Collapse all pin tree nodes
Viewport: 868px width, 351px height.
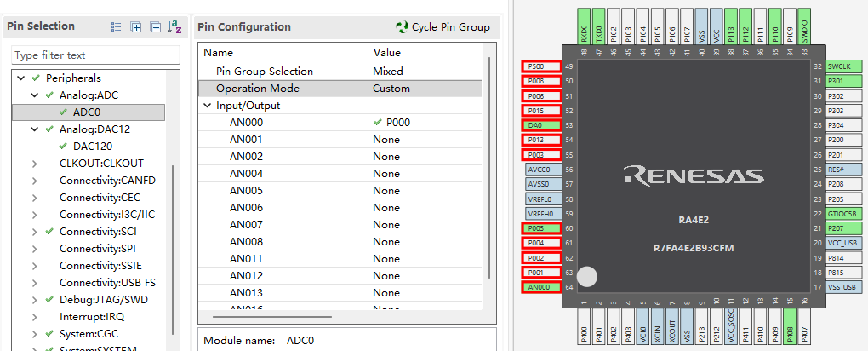pos(155,27)
